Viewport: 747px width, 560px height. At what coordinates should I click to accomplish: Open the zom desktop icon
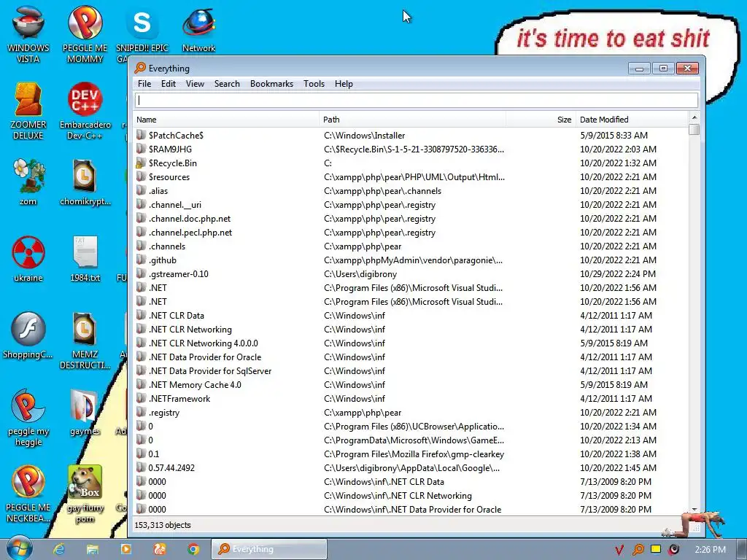tap(28, 182)
